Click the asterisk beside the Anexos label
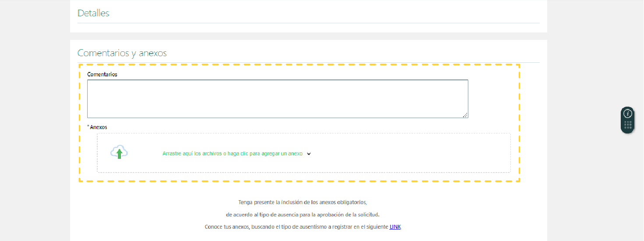Viewport: 644px width, 241px height. (x=88, y=126)
